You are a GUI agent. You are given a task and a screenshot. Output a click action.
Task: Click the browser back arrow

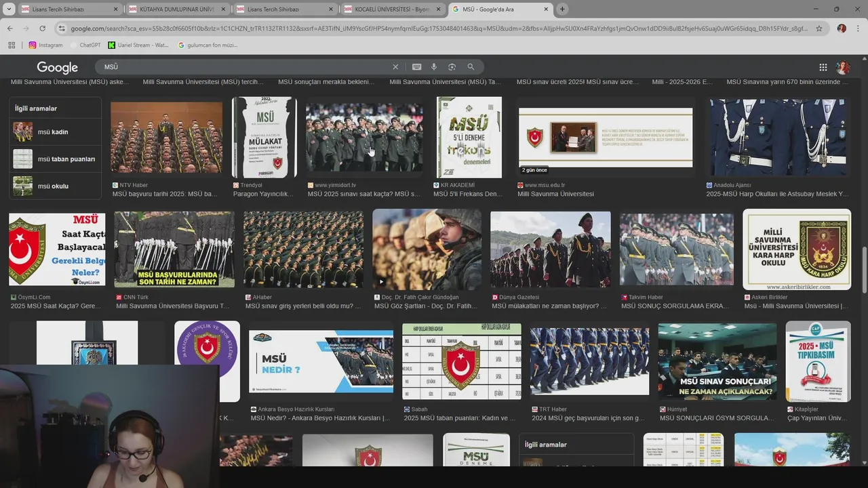point(10,28)
